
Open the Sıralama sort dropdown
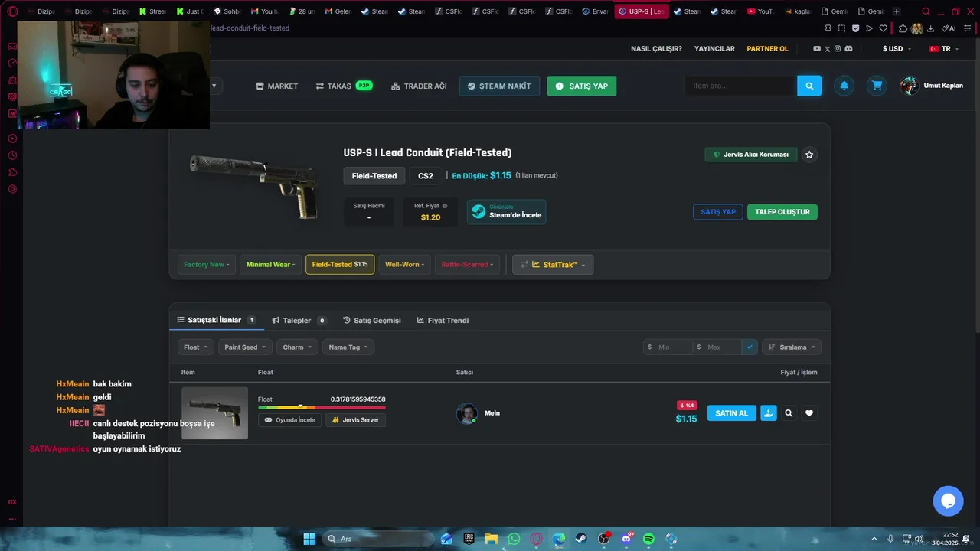click(792, 347)
